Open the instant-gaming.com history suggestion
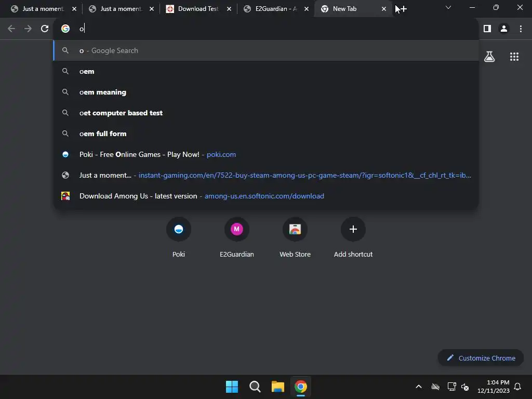Viewport: 532px width, 399px height. (x=266, y=175)
